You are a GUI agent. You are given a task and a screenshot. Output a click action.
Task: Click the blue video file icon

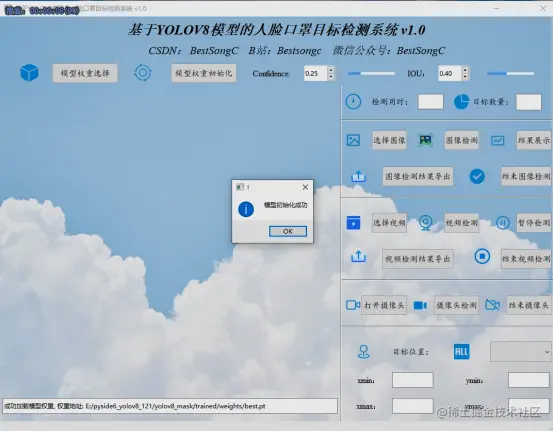tap(353, 223)
